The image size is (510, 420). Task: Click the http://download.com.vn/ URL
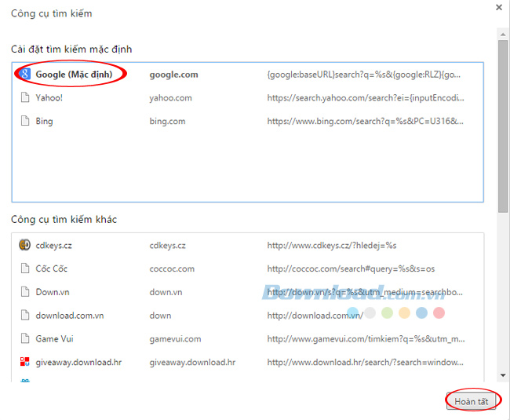pos(315,316)
